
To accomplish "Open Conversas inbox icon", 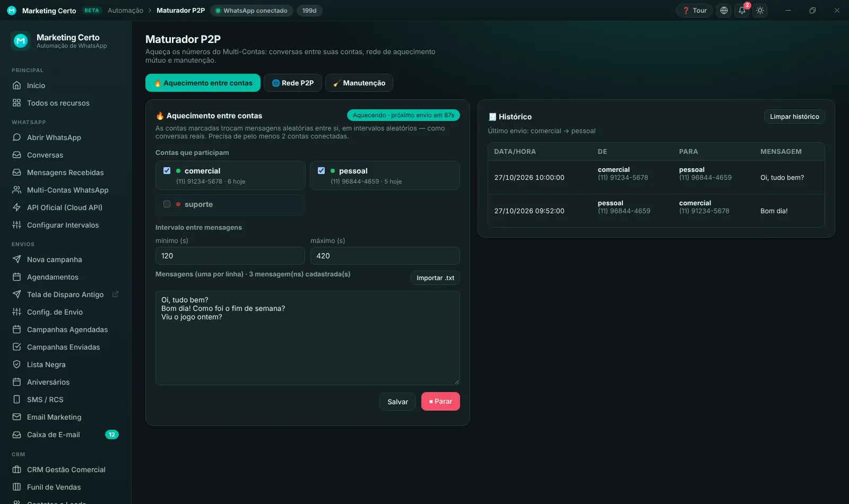I will [17, 155].
